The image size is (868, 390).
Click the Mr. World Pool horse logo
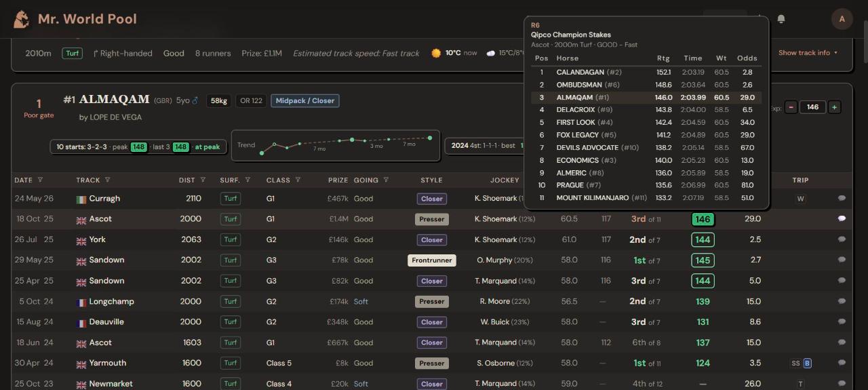(21, 19)
